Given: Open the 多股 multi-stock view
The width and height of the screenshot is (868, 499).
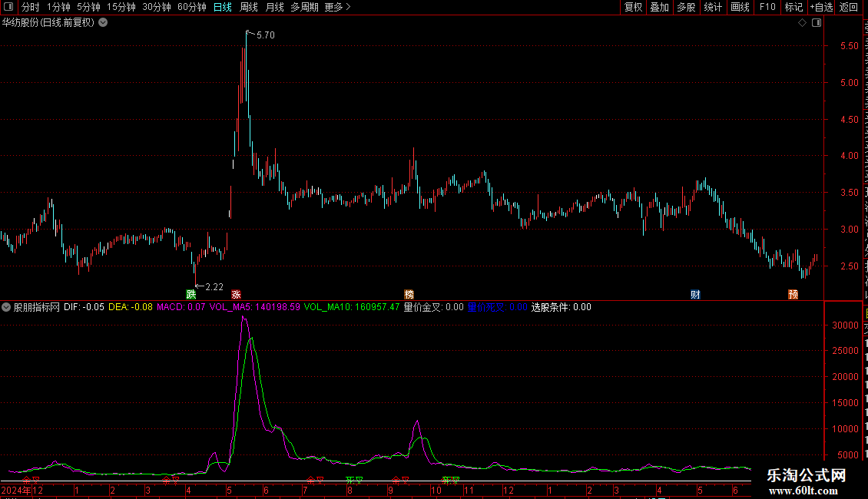Looking at the screenshot, I should click(686, 7).
